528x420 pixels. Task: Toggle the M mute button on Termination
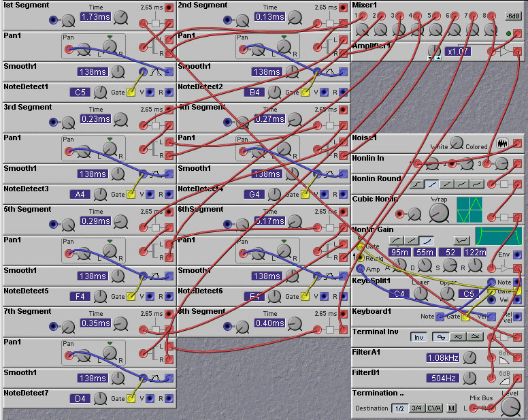451,408
